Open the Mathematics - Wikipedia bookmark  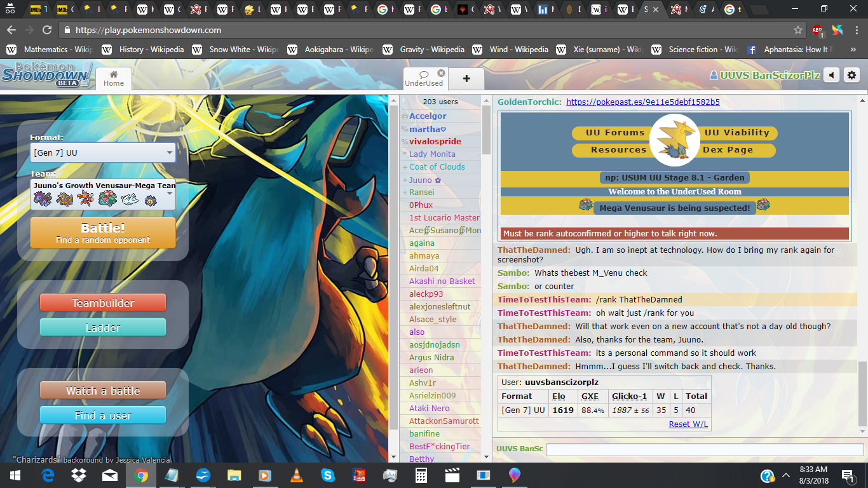[49, 49]
